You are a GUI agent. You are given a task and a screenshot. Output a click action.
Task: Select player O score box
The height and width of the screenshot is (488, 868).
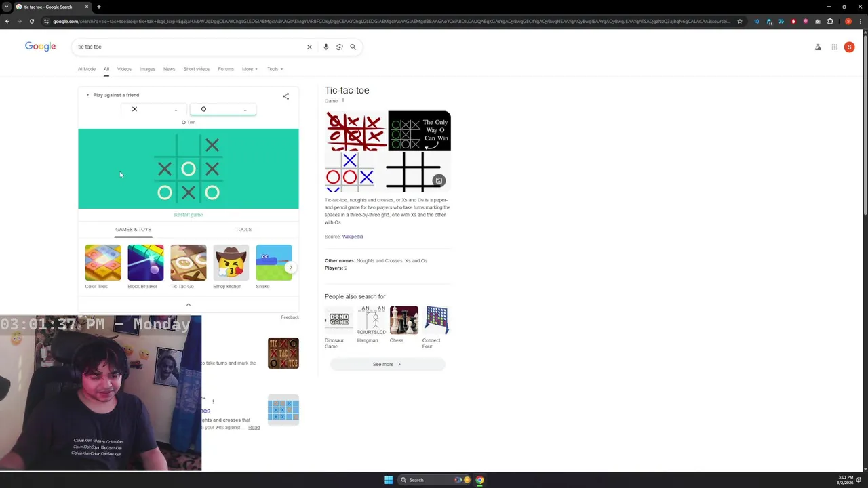(222, 109)
